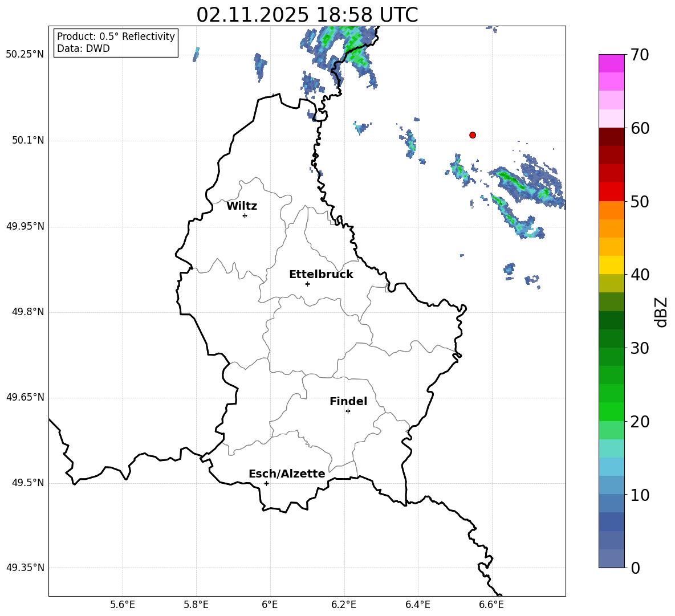
Task: Click the 49.95°N latitude label
Action: (25, 226)
